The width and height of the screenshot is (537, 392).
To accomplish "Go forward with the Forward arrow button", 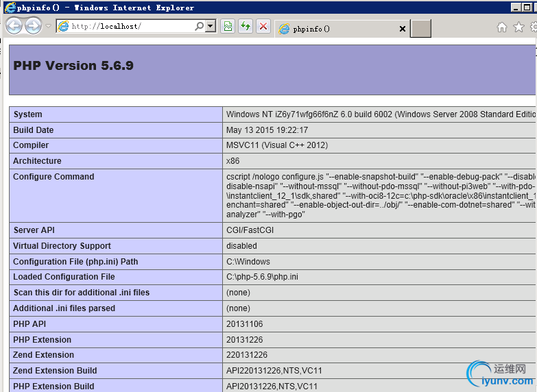I will click(34, 25).
